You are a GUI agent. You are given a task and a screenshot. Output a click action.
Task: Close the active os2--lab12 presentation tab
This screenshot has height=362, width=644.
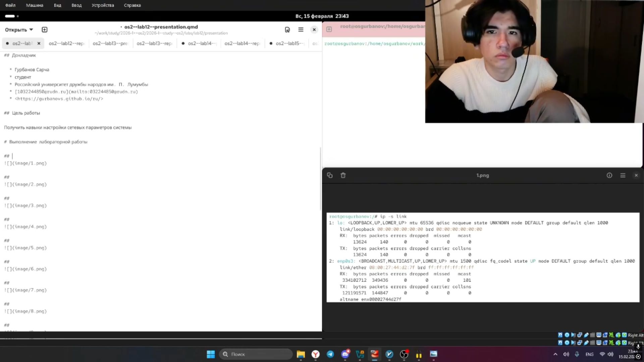39,43
